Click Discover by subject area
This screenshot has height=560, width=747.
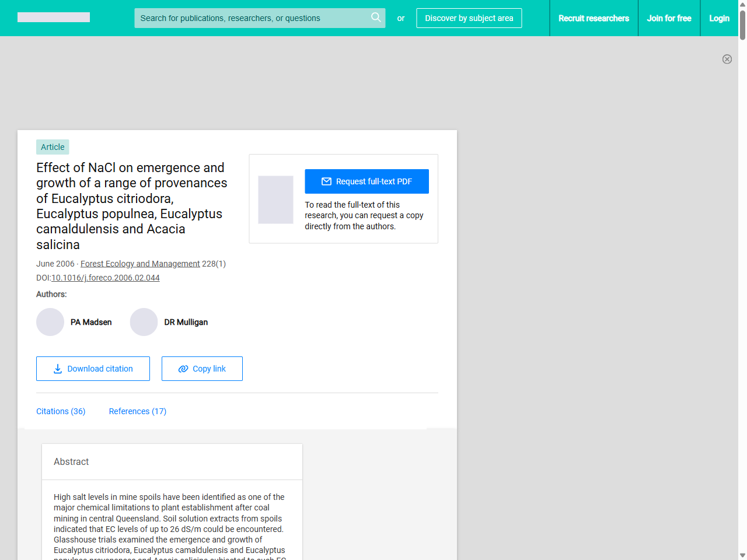click(469, 18)
